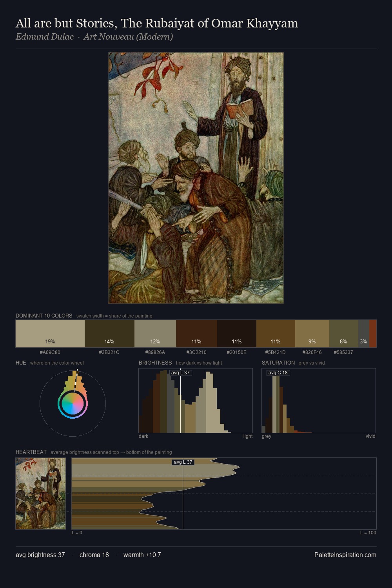Click the vivid label under saturation chart
Viewport: 392px width, 588px height.
point(370,436)
